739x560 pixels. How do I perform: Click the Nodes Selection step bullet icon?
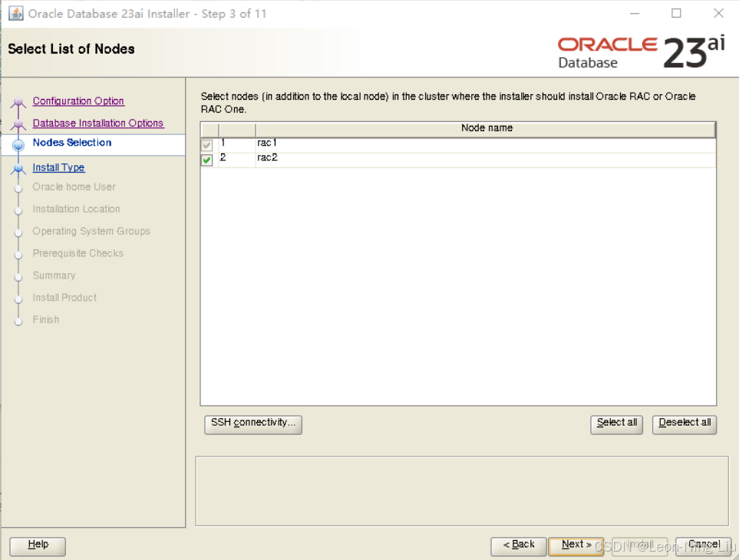[x=18, y=145]
